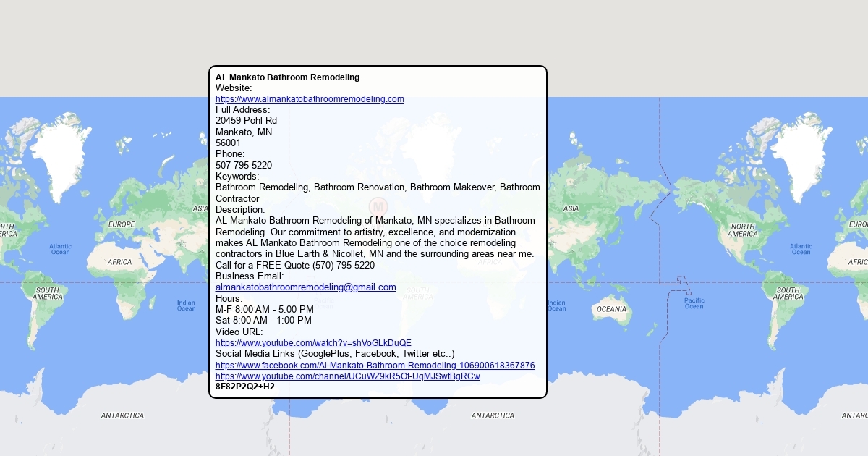Click the Video URL: label
Screen dimensions: 868x456
tap(239, 332)
